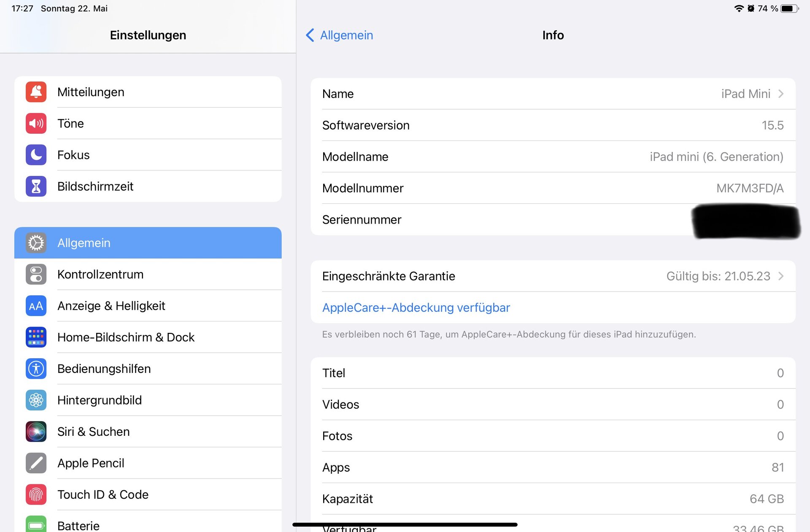Tap the Seriennummer label
This screenshot has width=810, height=532.
362,219
